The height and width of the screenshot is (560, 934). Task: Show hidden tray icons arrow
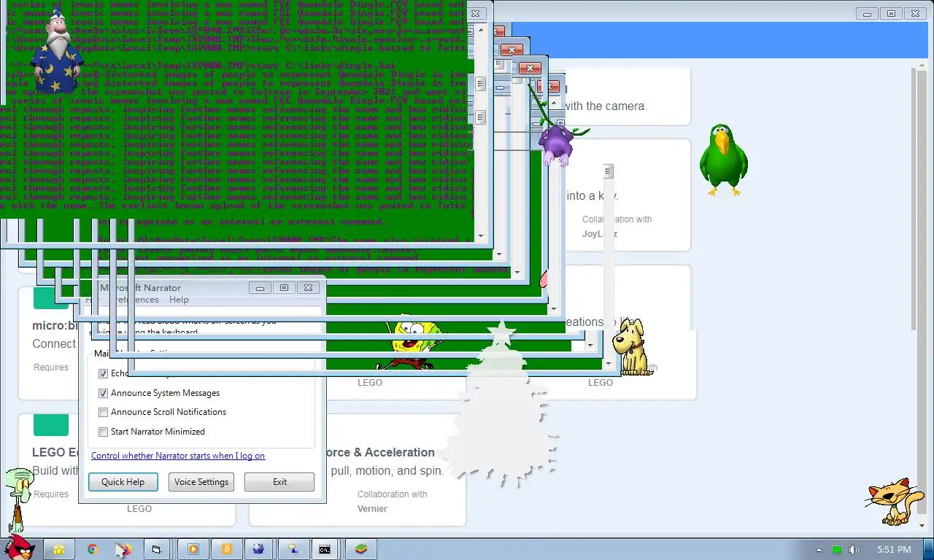(819, 550)
